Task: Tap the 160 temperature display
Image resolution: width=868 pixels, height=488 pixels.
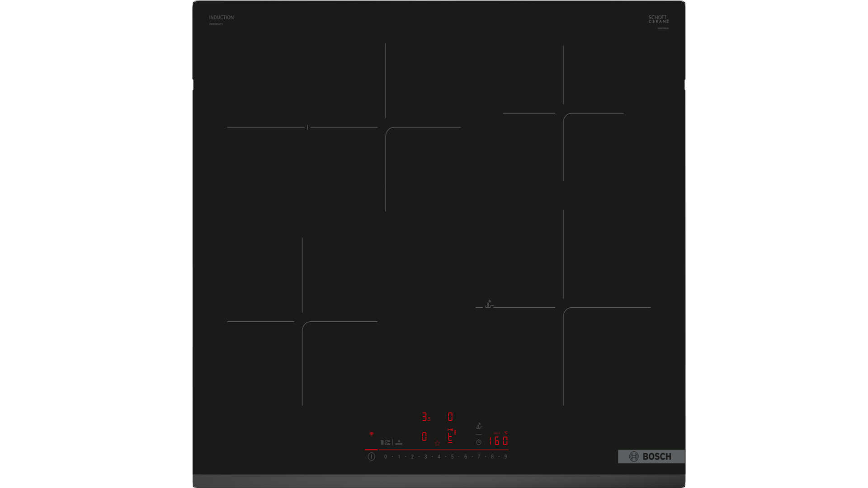Action: click(x=498, y=441)
